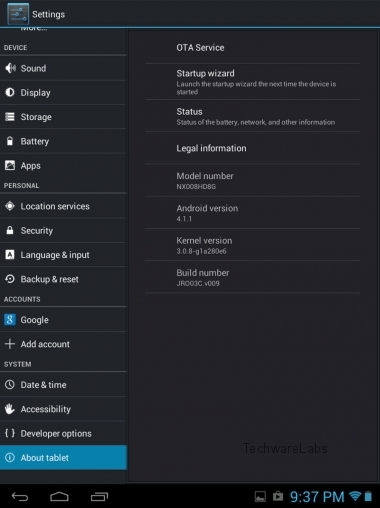Tap the clock in status bar
Image resolution: width=380 pixels, height=508 pixels.
pyautogui.click(x=317, y=497)
